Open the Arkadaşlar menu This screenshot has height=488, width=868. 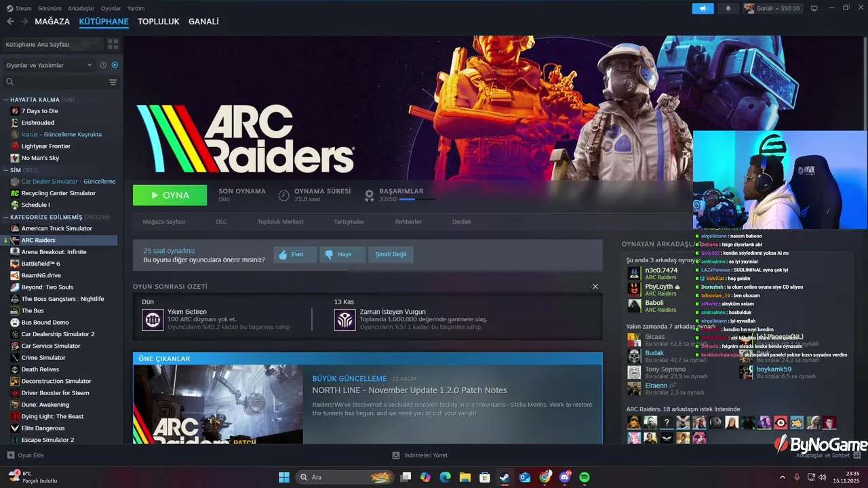81,8
